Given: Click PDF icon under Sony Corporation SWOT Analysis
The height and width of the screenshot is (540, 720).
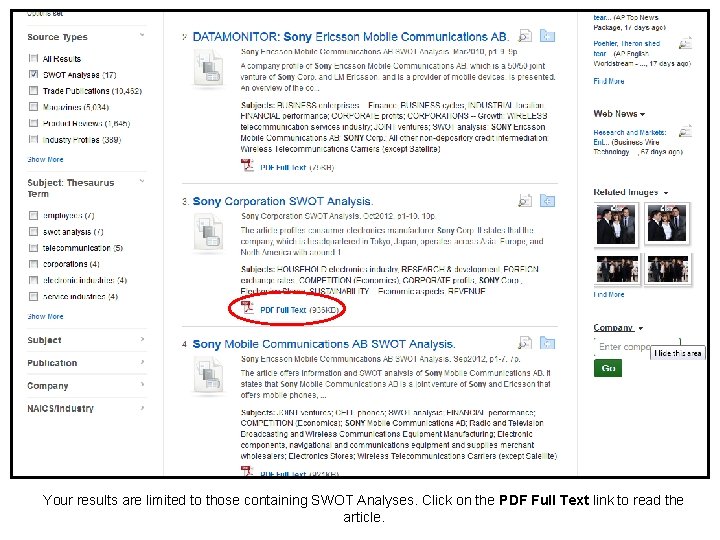Looking at the screenshot, I should pyautogui.click(x=247, y=308).
